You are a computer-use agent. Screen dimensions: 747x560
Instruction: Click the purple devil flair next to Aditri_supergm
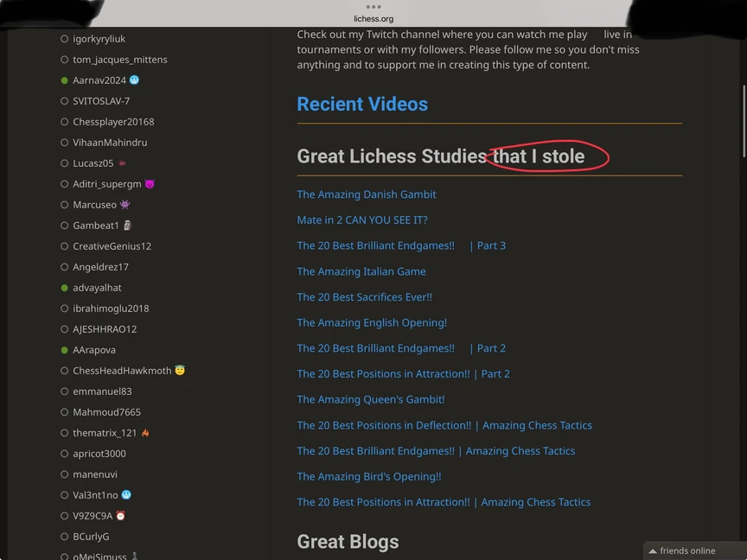coord(149,184)
